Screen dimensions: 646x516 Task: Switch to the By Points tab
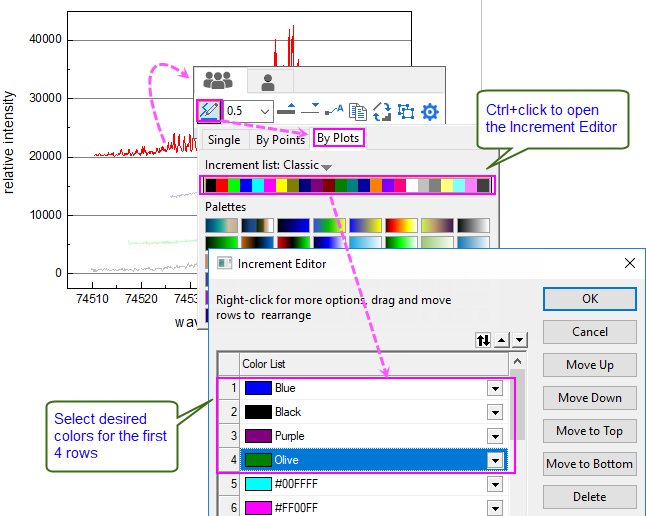tap(279, 140)
